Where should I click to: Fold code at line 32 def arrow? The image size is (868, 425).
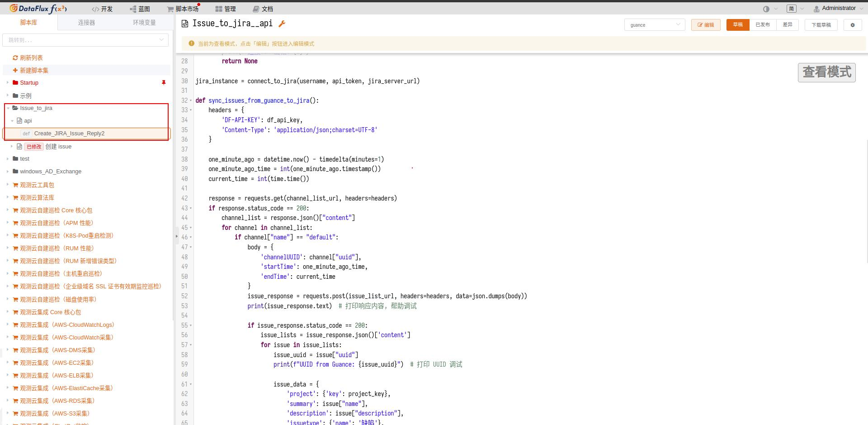191,100
